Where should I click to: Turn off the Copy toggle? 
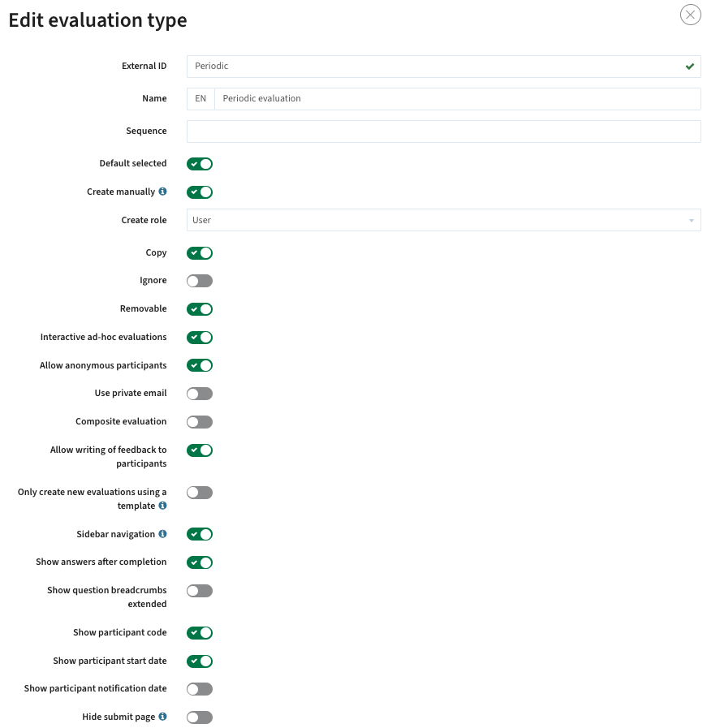pos(200,253)
